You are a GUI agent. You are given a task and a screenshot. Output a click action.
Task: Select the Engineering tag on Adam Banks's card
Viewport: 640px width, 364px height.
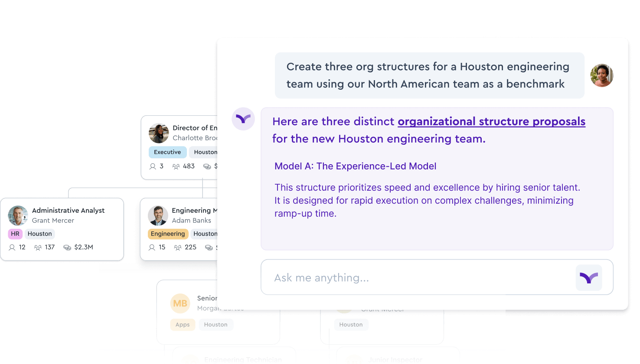coord(168,234)
